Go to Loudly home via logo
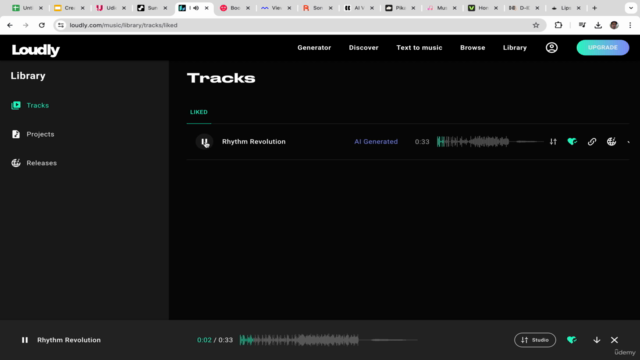The width and height of the screenshot is (640, 360). click(x=36, y=50)
